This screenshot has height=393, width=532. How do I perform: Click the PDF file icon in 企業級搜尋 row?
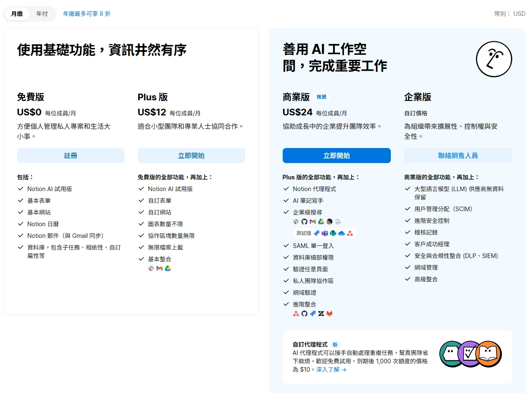click(x=338, y=221)
